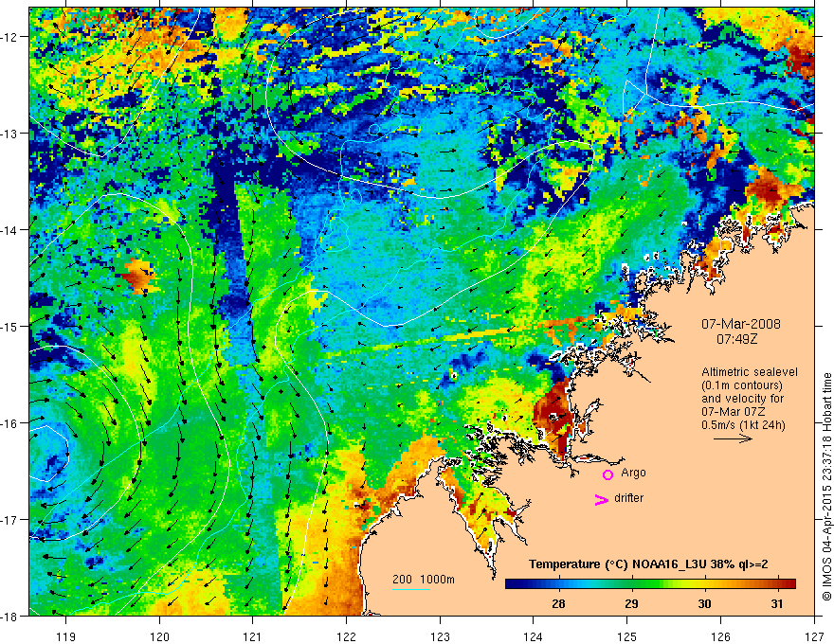Click latitude axis label -12
Viewport: 834px width, 644px height.
point(10,37)
